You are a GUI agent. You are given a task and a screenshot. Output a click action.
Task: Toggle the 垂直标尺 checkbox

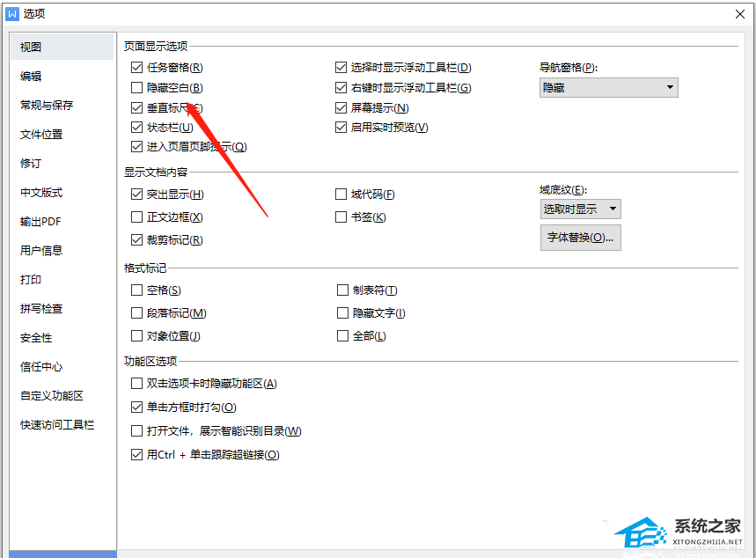pos(137,107)
